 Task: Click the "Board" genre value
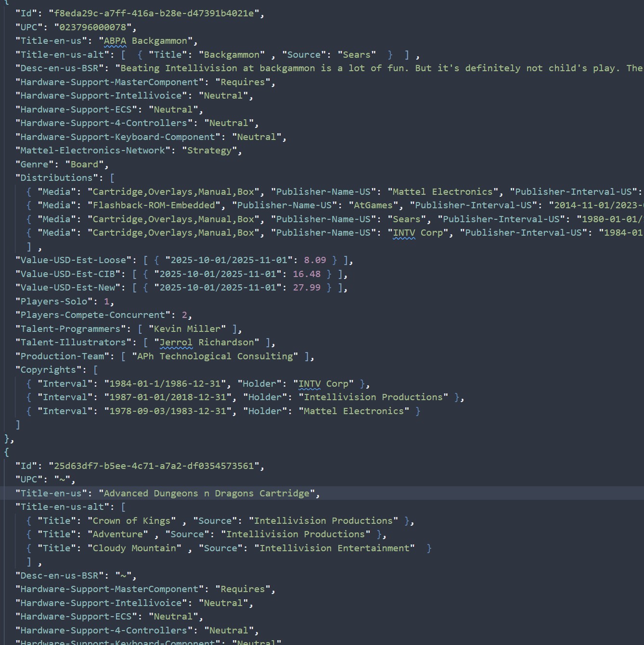[x=84, y=164]
